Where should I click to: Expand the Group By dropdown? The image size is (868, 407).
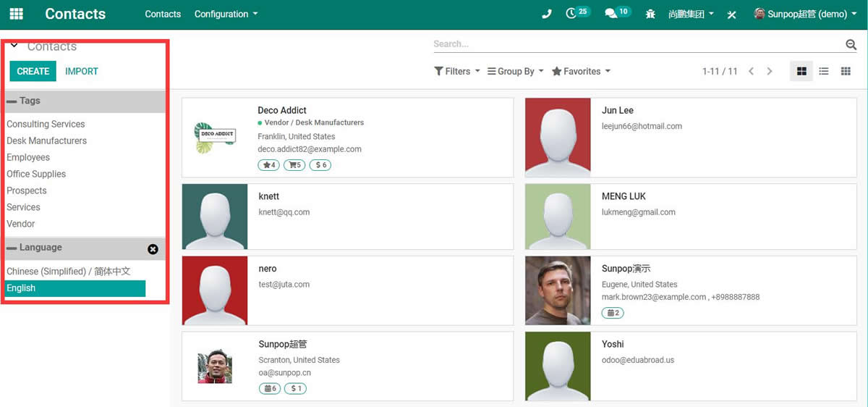(x=515, y=71)
